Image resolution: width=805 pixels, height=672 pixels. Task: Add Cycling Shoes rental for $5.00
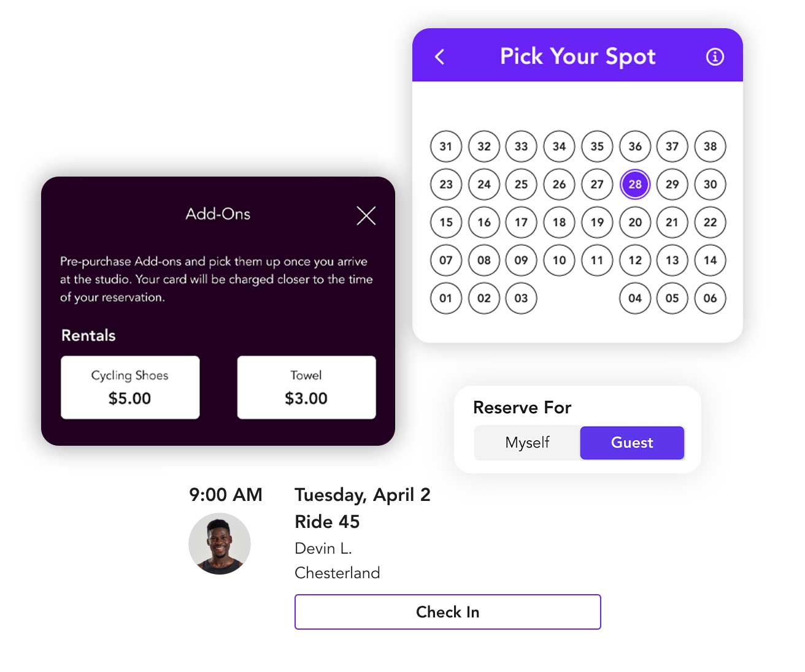coord(130,388)
